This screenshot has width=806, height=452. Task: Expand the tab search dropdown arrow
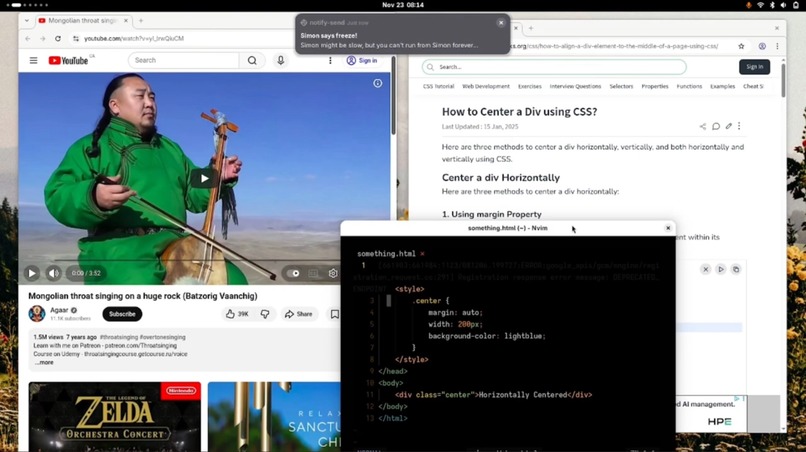27,21
